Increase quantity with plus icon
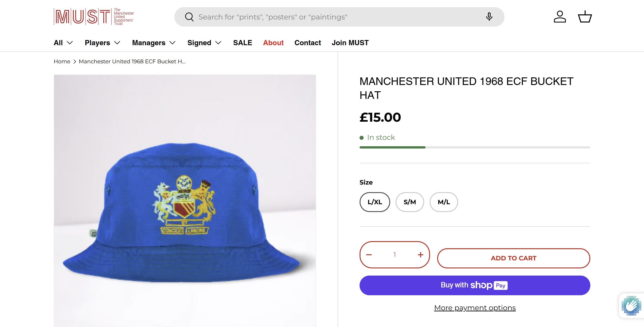 point(420,255)
